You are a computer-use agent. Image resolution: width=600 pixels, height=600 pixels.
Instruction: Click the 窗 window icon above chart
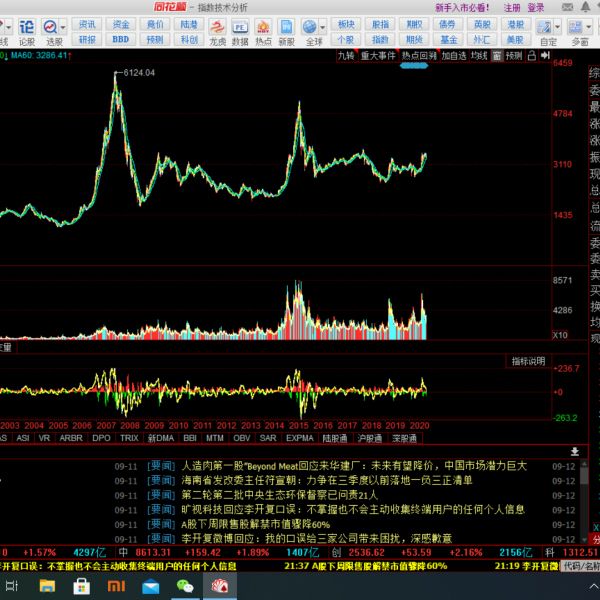497,56
